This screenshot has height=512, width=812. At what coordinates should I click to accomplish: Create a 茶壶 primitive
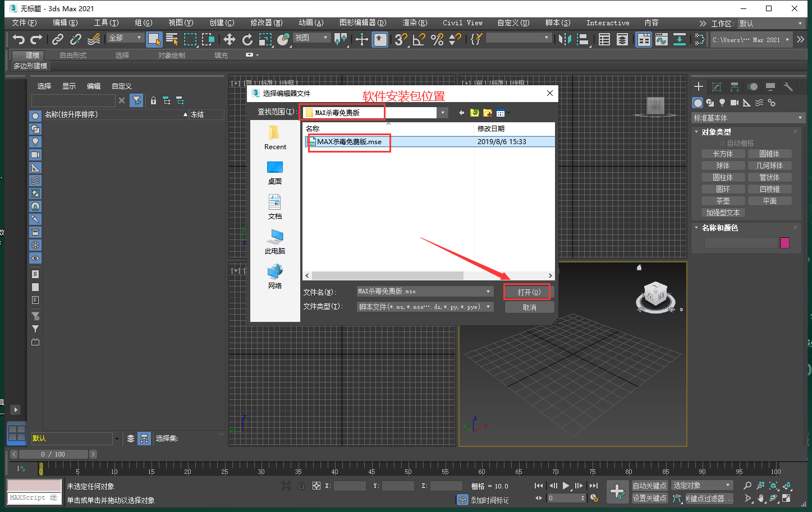723,201
